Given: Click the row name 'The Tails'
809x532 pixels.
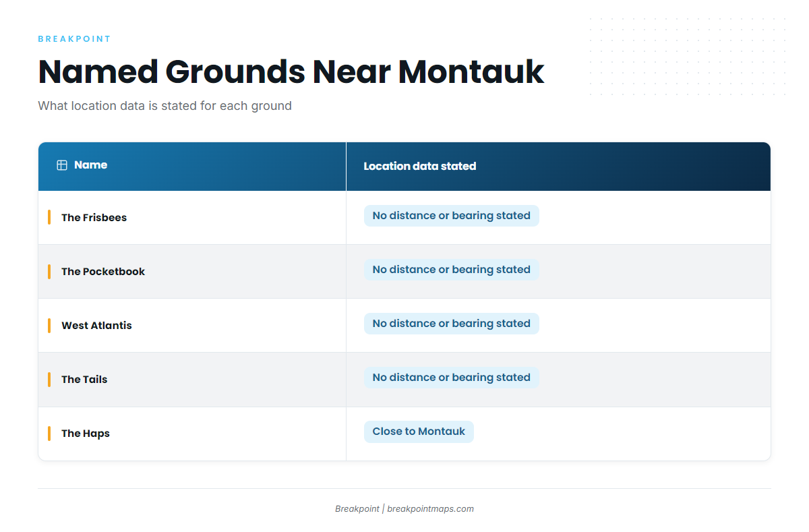Looking at the screenshot, I should point(84,380).
